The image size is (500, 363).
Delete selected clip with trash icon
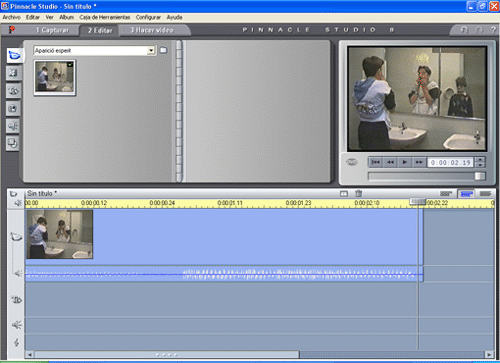click(x=359, y=193)
